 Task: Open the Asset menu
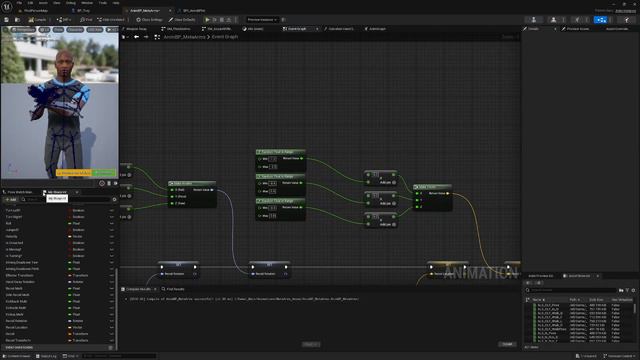point(43,3)
